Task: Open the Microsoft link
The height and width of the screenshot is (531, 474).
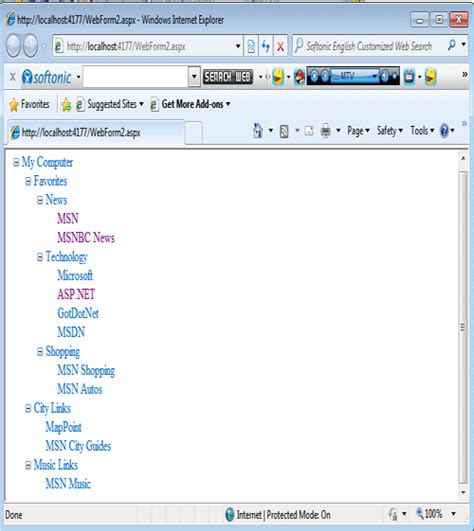Action: click(x=75, y=275)
